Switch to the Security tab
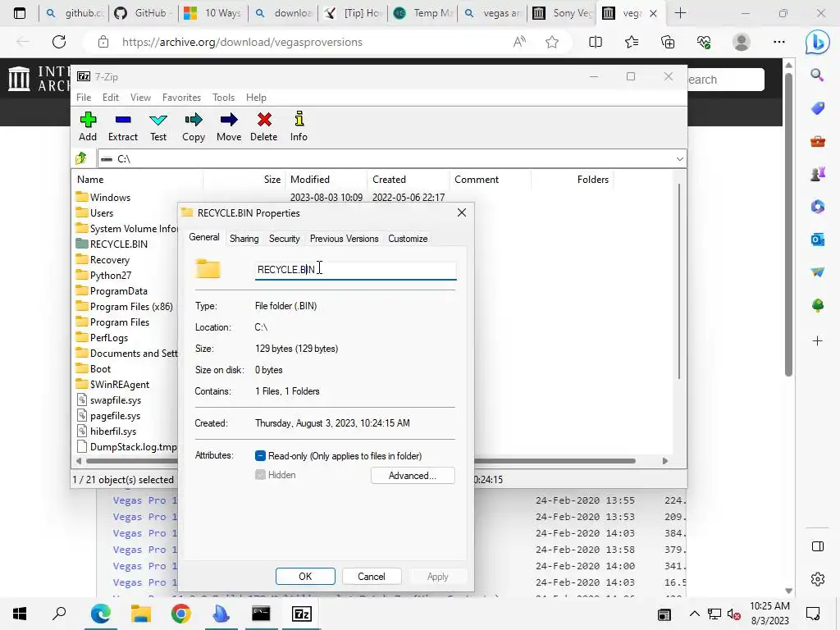The height and width of the screenshot is (630, 840). tap(285, 239)
